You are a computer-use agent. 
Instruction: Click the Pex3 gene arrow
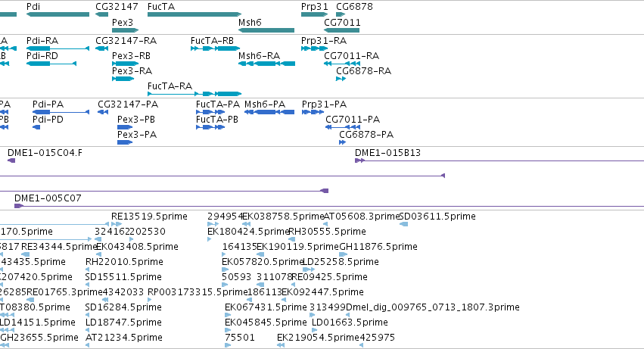[126, 30]
